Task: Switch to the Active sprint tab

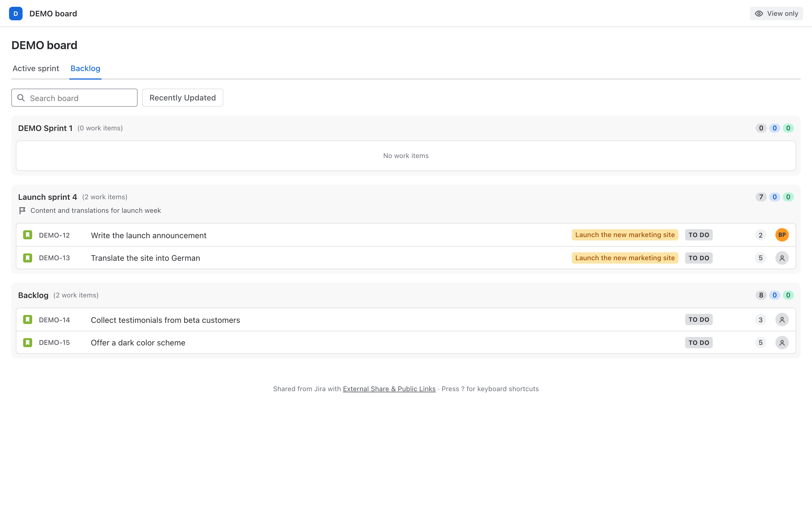Action: click(x=36, y=69)
